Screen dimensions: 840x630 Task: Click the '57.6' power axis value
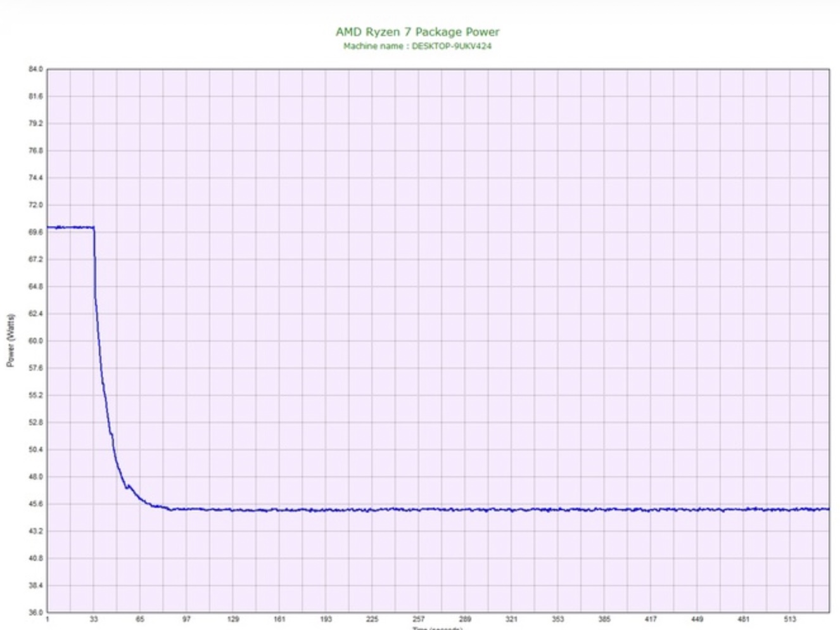35,368
